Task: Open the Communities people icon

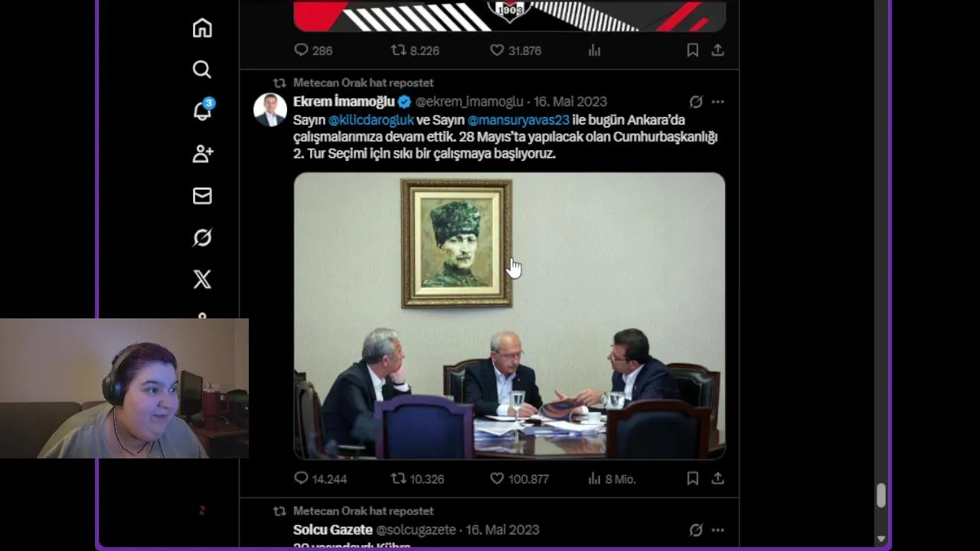Action: point(202,154)
